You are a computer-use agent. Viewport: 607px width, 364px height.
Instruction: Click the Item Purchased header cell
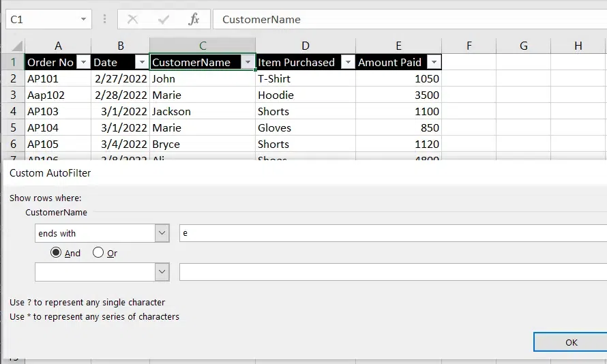point(306,62)
